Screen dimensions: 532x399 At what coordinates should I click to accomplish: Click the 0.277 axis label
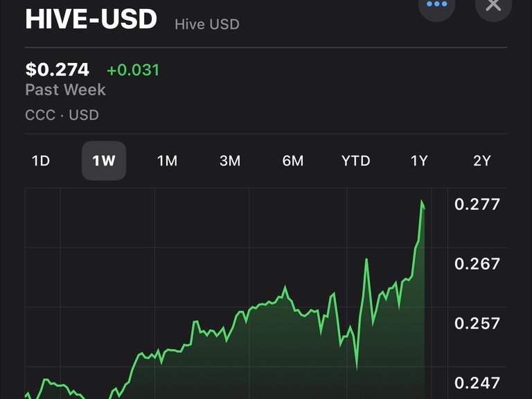pos(477,204)
